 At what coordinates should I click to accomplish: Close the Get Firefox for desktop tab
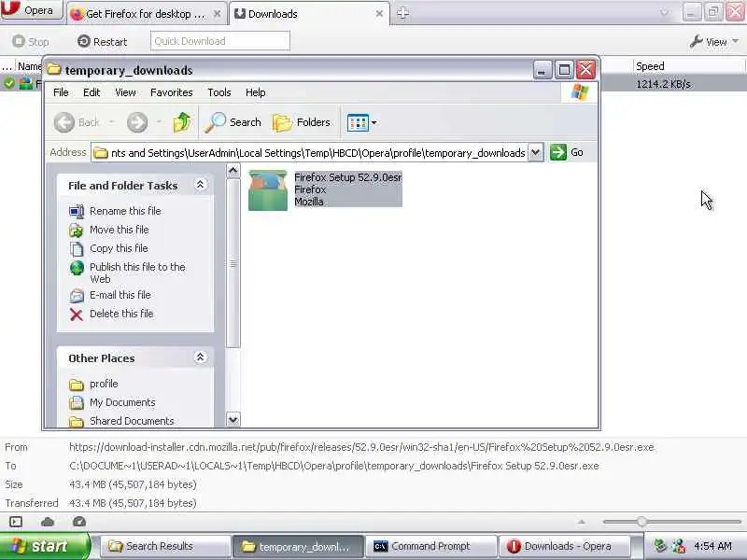217,14
